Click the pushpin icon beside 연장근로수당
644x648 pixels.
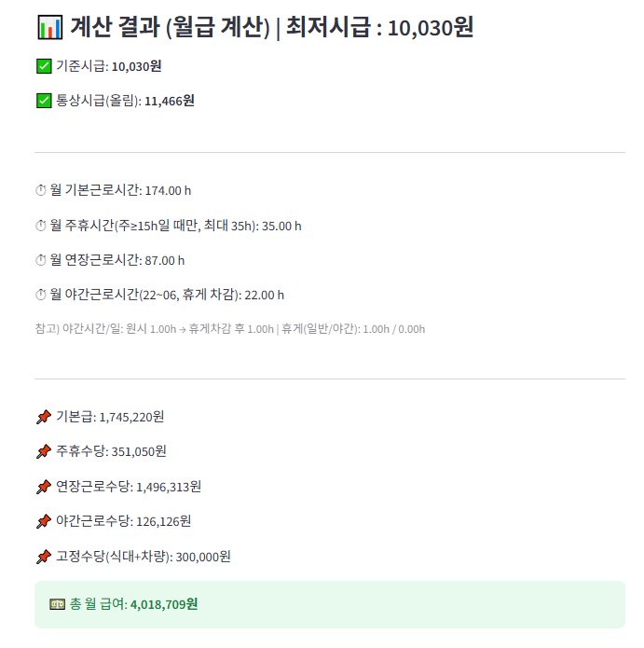point(44,487)
